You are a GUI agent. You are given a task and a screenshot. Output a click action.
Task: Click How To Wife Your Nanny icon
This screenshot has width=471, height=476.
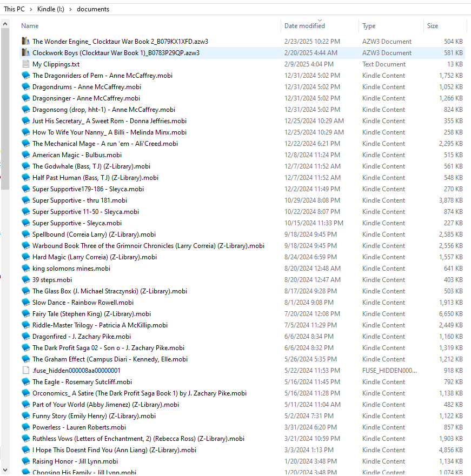26,132
